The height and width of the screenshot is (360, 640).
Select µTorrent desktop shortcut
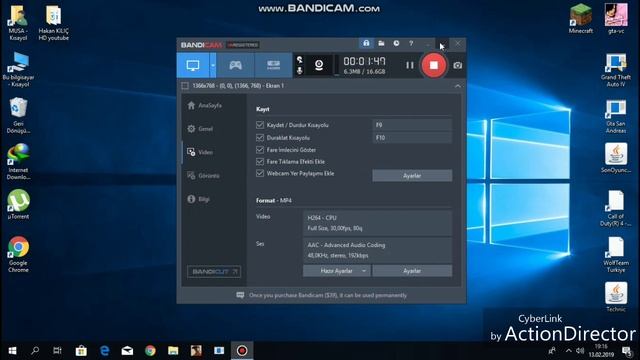coord(18,204)
